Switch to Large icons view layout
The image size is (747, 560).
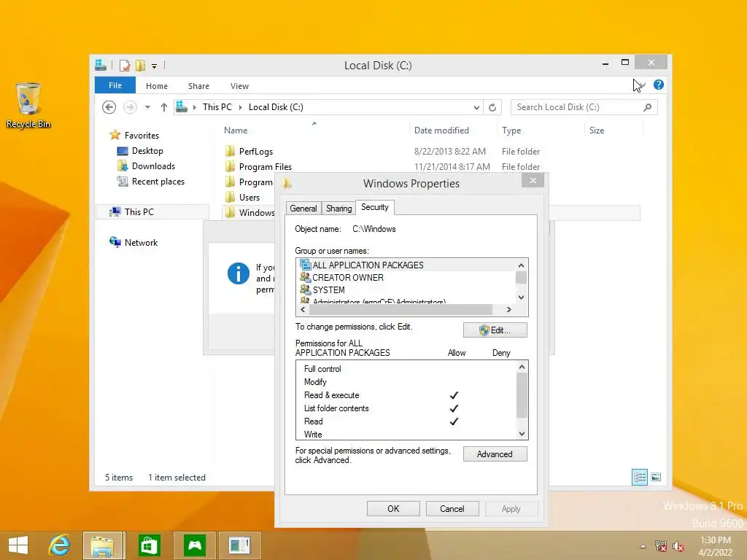tap(656, 477)
